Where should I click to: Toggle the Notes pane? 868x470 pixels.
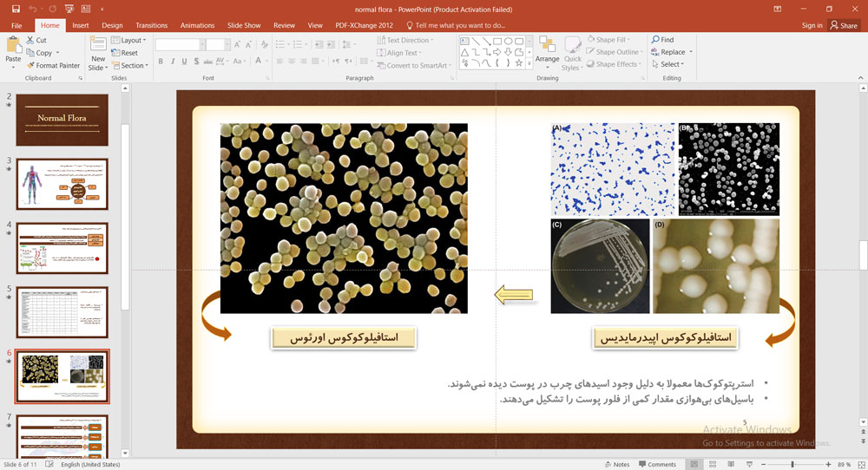[x=615, y=464]
